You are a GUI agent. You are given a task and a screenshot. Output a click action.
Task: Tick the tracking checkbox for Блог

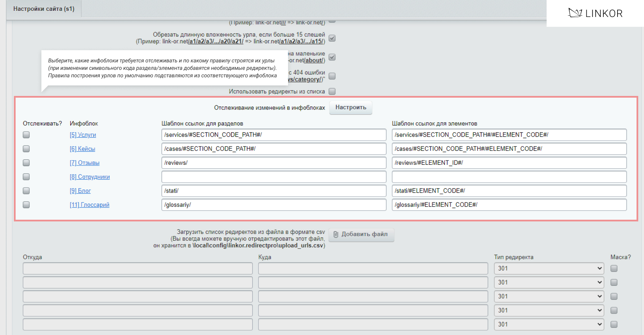pos(26,191)
